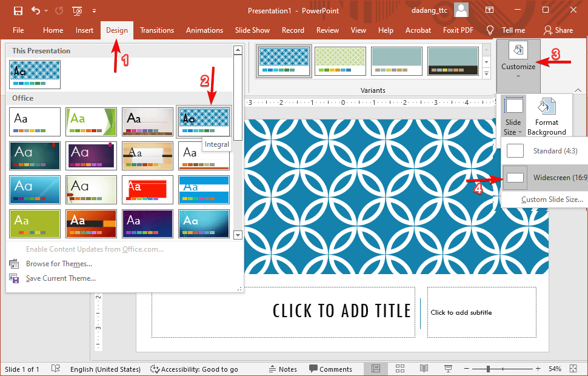Screen dimensions: 588x376
Task: Select the Format Background icon
Action: coord(546,116)
